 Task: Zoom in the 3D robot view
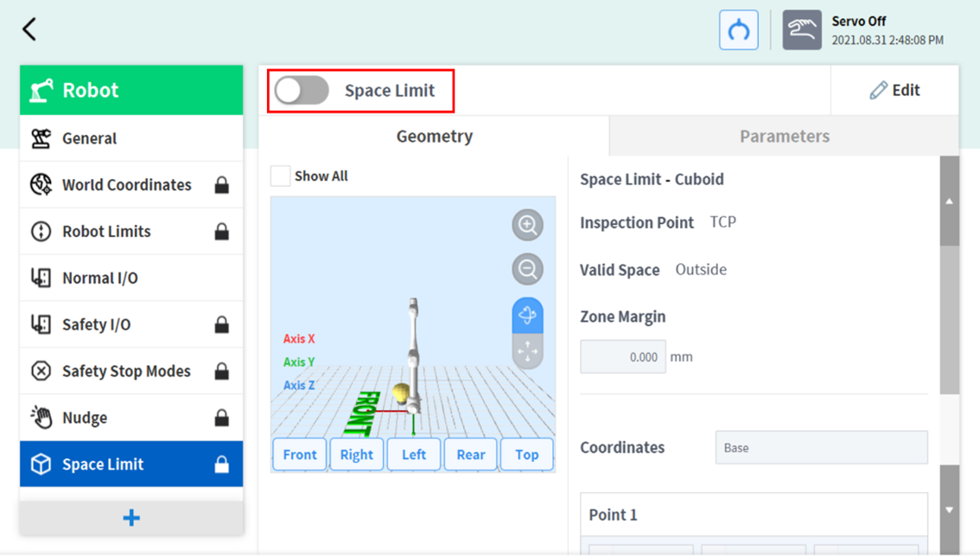(x=527, y=225)
